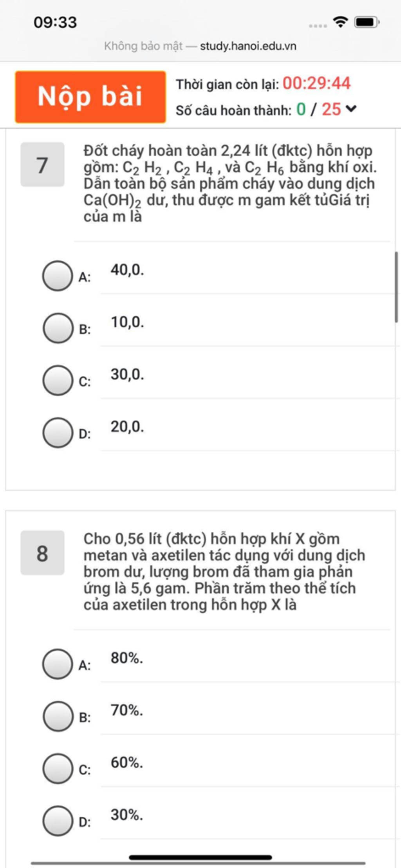
Task: Select answer A for question 7
Action: (58, 276)
